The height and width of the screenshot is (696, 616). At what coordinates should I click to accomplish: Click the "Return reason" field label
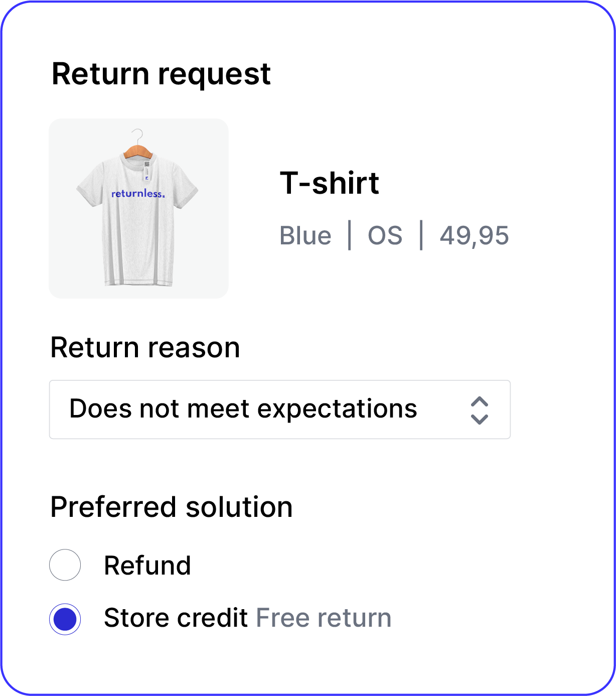coord(145,348)
